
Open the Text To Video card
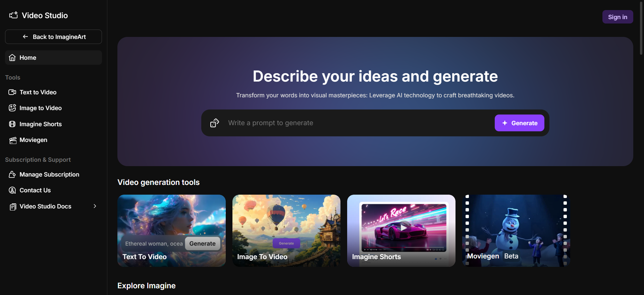coord(171,231)
